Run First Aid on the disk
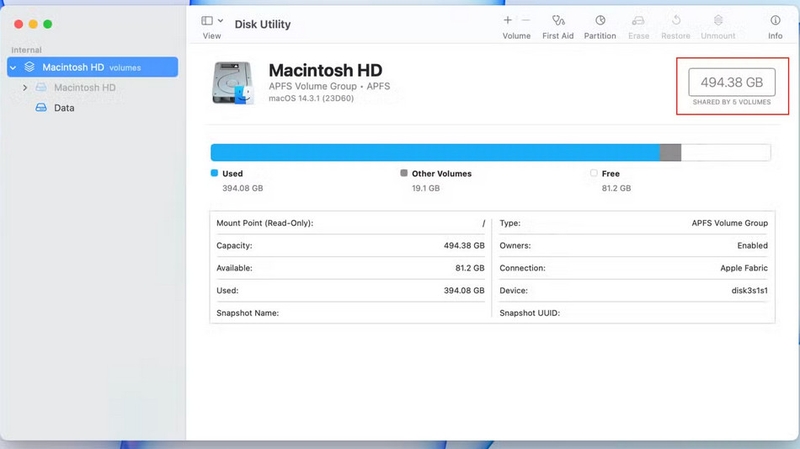Image resolution: width=800 pixels, height=449 pixels. 558,20
